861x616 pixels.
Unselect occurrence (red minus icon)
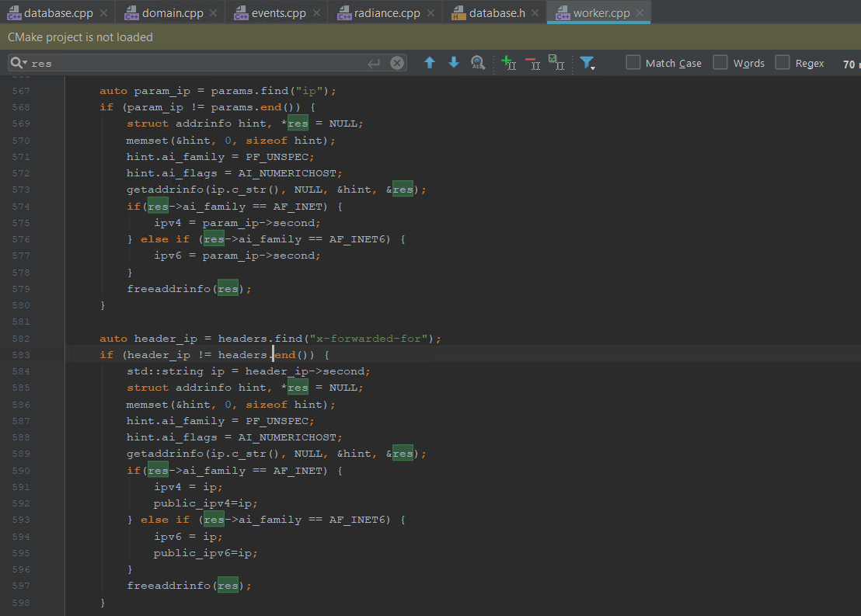coord(532,63)
